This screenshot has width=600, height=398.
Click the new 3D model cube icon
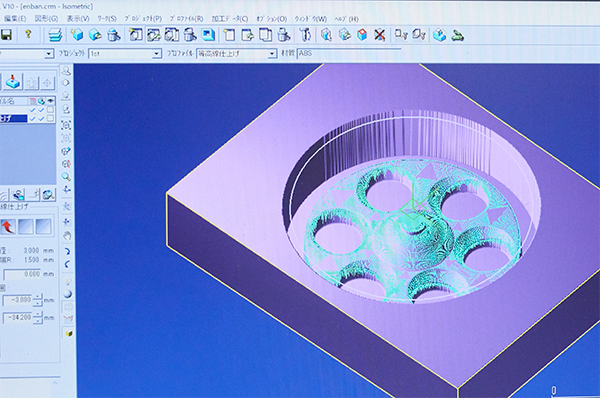coord(77,35)
